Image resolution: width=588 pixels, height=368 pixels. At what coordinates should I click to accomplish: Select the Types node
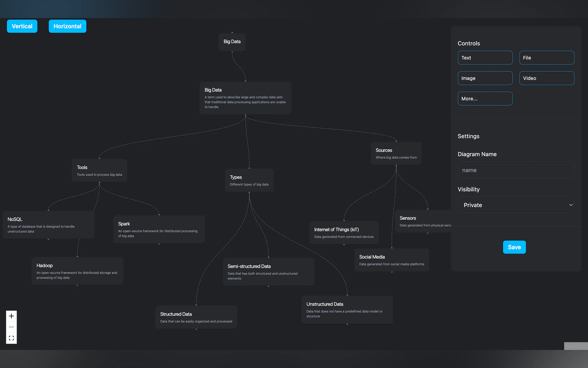click(249, 180)
